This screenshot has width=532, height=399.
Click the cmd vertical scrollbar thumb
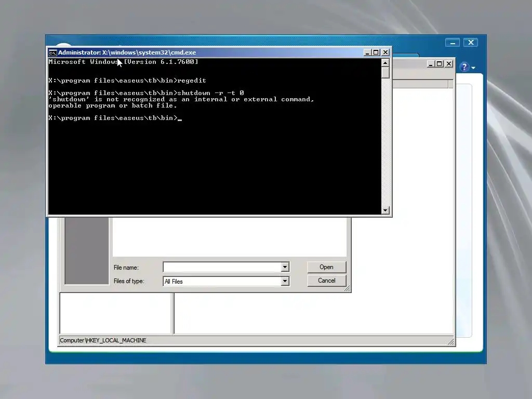pyautogui.click(x=385, y=73)
